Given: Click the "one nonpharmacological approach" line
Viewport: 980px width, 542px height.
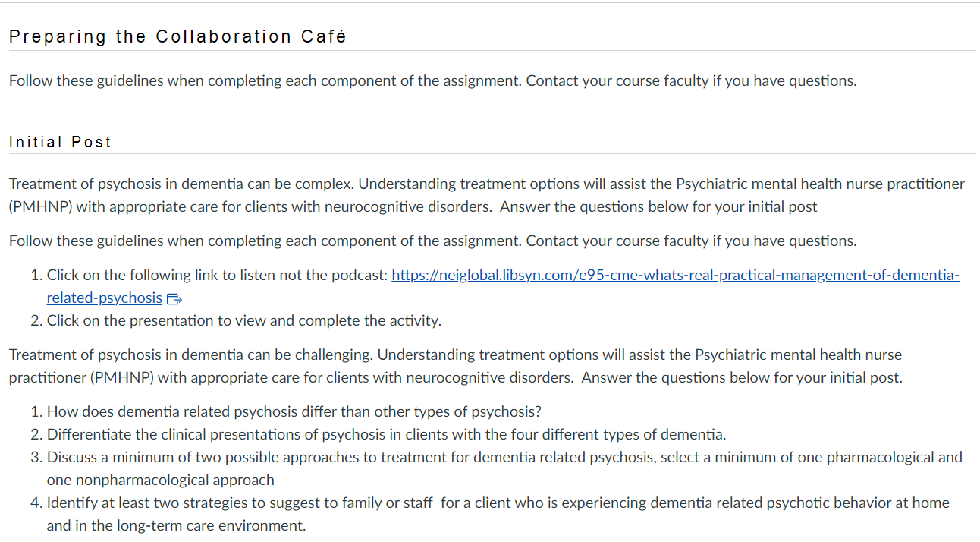Looking at the screenshot, I should pyautogui.click(x=160, y=480).
